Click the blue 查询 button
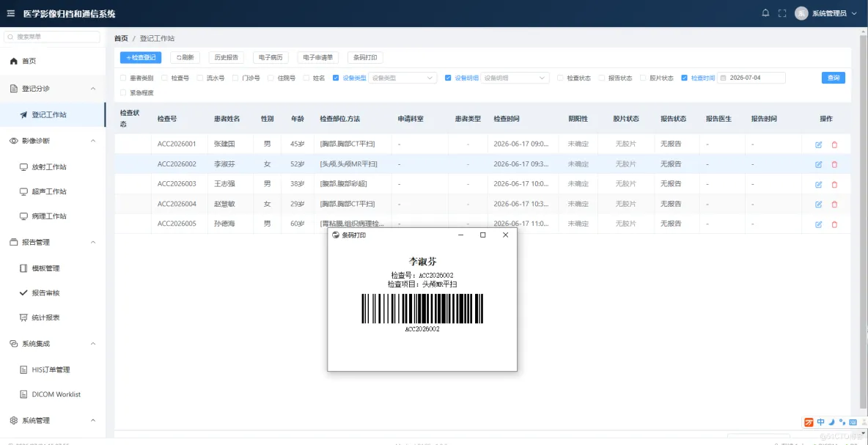 (x=833, y=78)
